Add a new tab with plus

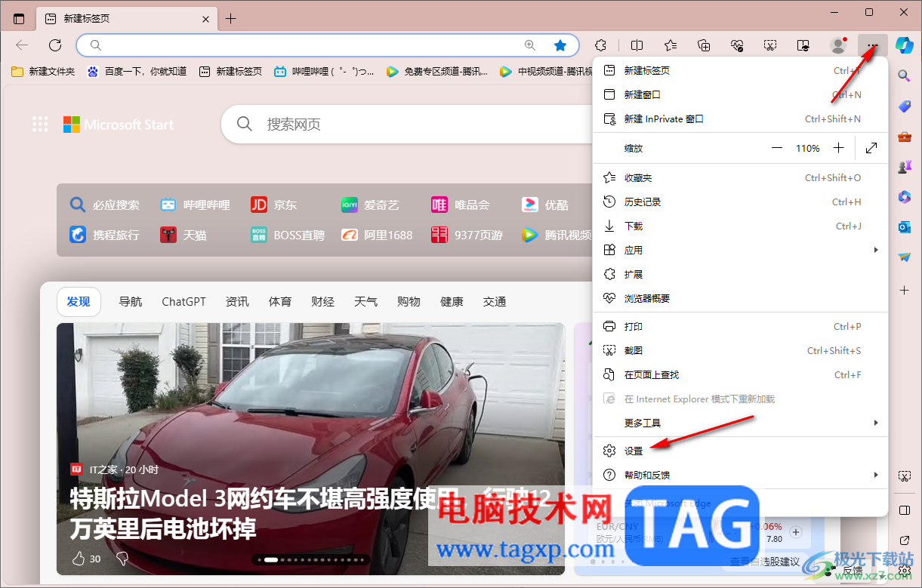231,19
